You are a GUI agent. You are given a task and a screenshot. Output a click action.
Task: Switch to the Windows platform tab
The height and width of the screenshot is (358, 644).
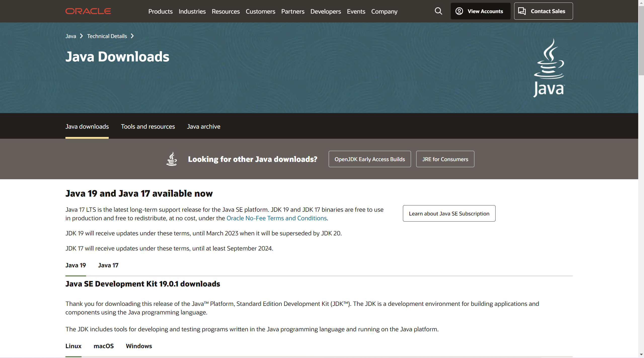[x=139, y=346]
